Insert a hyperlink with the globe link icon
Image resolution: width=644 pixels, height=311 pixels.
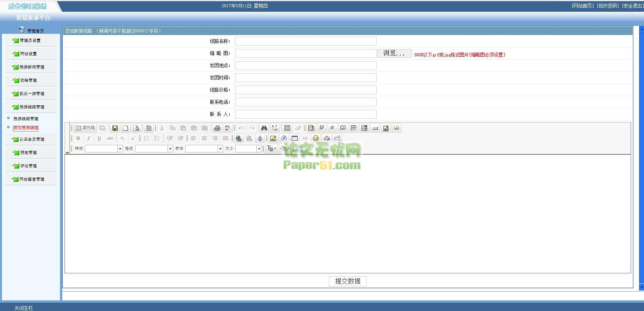click(x=238, y=138)
